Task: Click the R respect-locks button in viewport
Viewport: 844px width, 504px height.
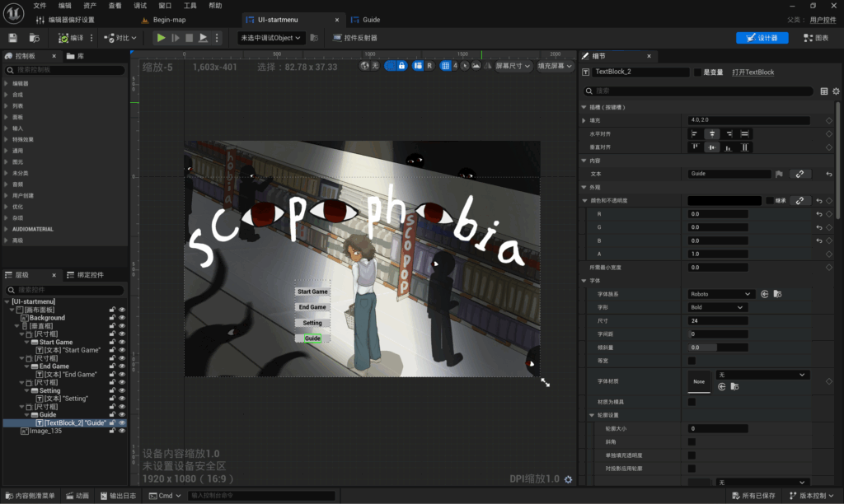Action: pyautogui.click(x=429, y=66)
